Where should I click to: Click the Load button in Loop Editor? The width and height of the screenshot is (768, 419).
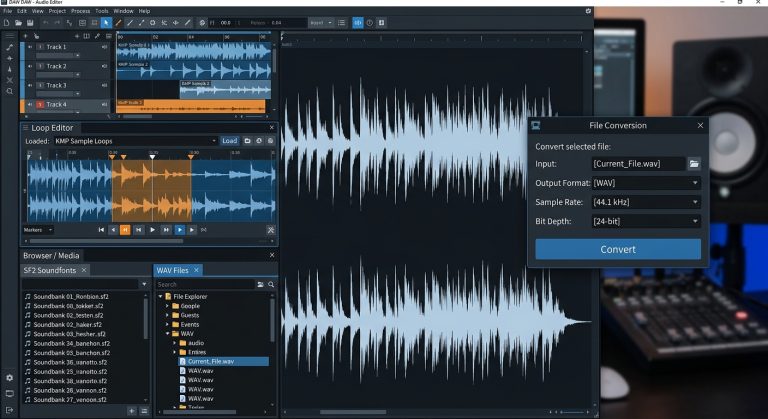pos(229,141)
